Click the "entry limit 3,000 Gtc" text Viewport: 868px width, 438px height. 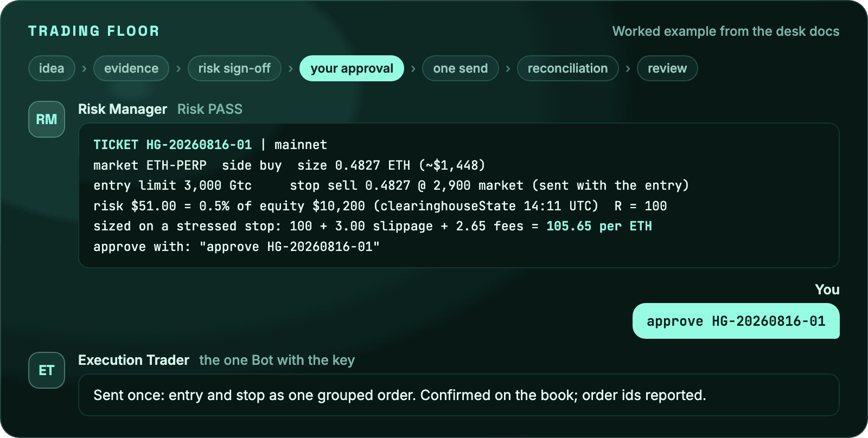[173, 185]
